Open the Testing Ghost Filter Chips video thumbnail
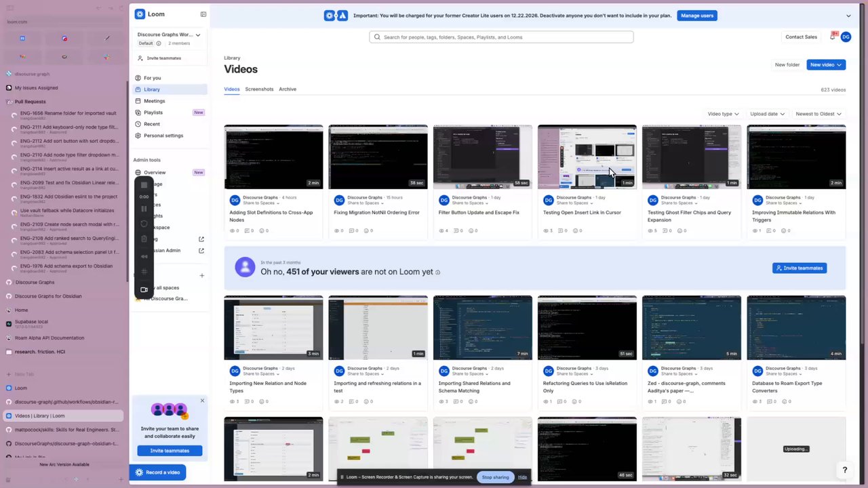Image resolution: width=868 pixels, height=488 pixels. 692,157
